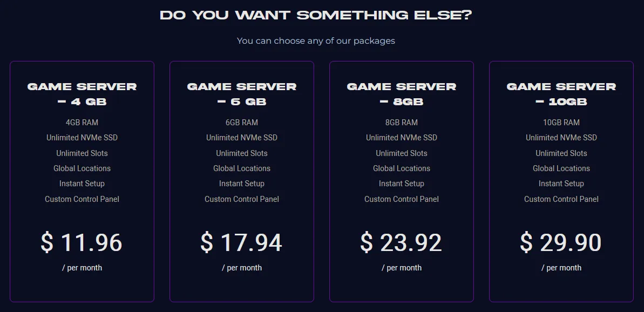Click the $ 29.90 price

pyautogui.click(x=561, y=242)
